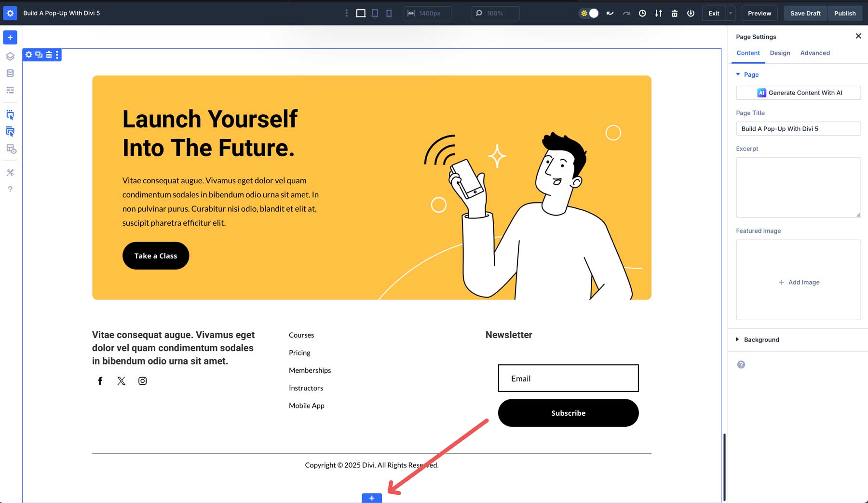
Task: Click Add Image under Featured Image
Action: (799, 282)
